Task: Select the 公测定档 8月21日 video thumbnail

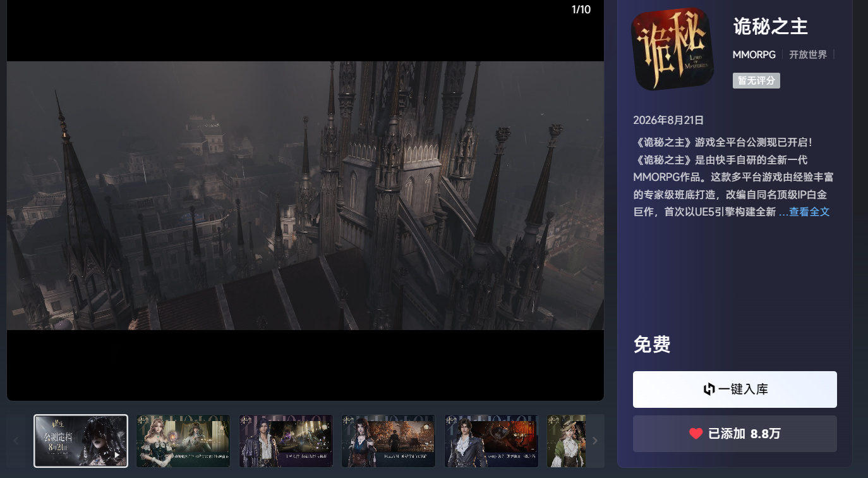Action: tap(81, 441)
